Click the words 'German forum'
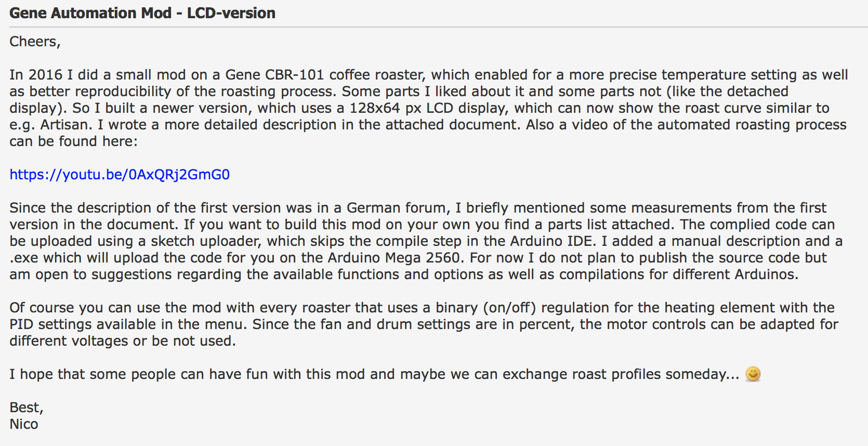This screenshot has height=446, width=868. click(x=396, y=208)
